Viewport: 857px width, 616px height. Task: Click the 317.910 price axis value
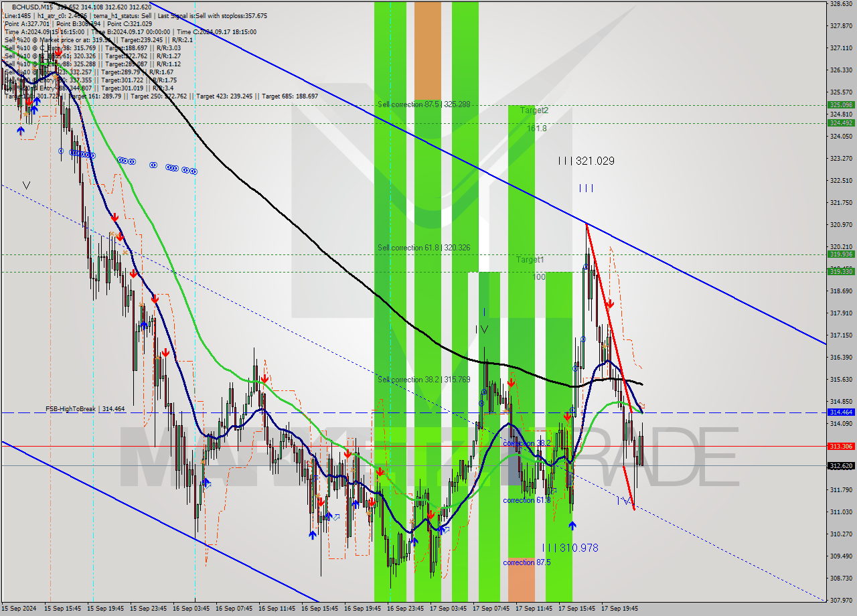[x=841, y=313]
